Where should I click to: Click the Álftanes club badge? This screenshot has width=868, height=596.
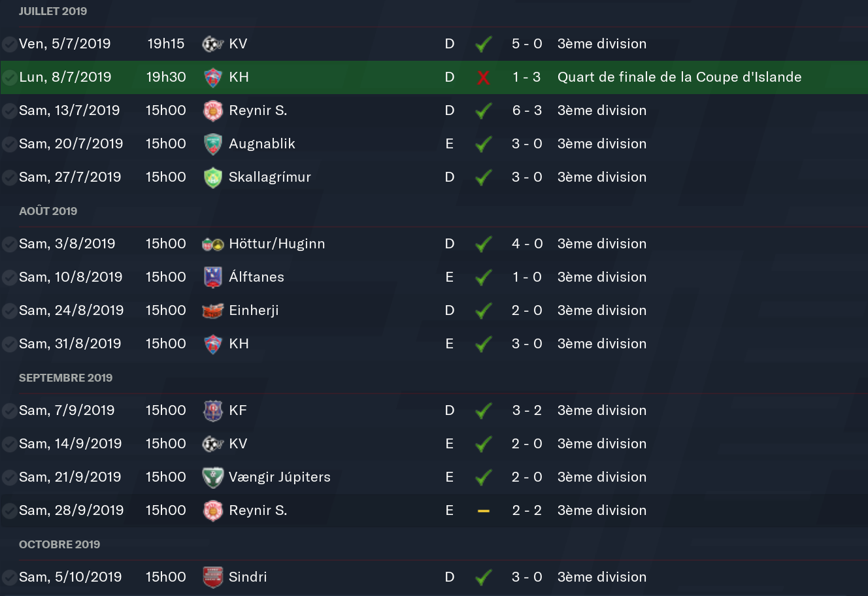[213, 277]
